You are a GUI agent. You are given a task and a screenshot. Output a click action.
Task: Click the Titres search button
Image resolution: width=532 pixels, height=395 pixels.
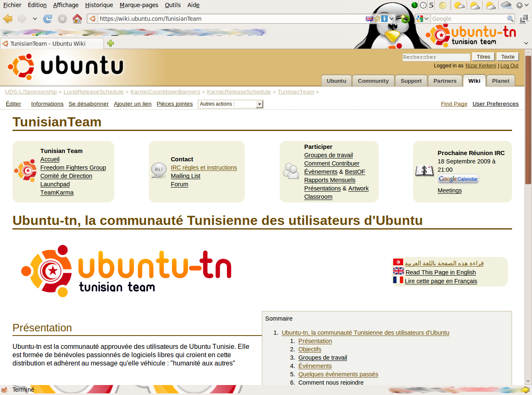(x=483, y=57)
